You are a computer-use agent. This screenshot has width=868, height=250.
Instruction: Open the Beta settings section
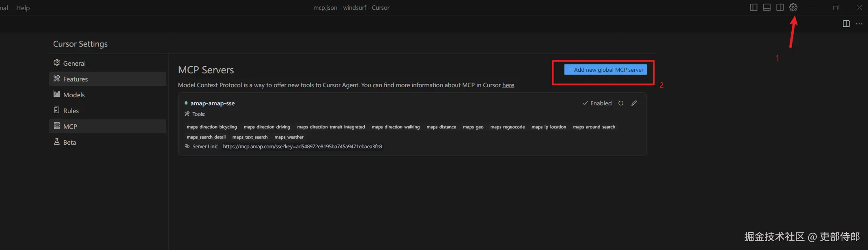click(x=108, y=142)
